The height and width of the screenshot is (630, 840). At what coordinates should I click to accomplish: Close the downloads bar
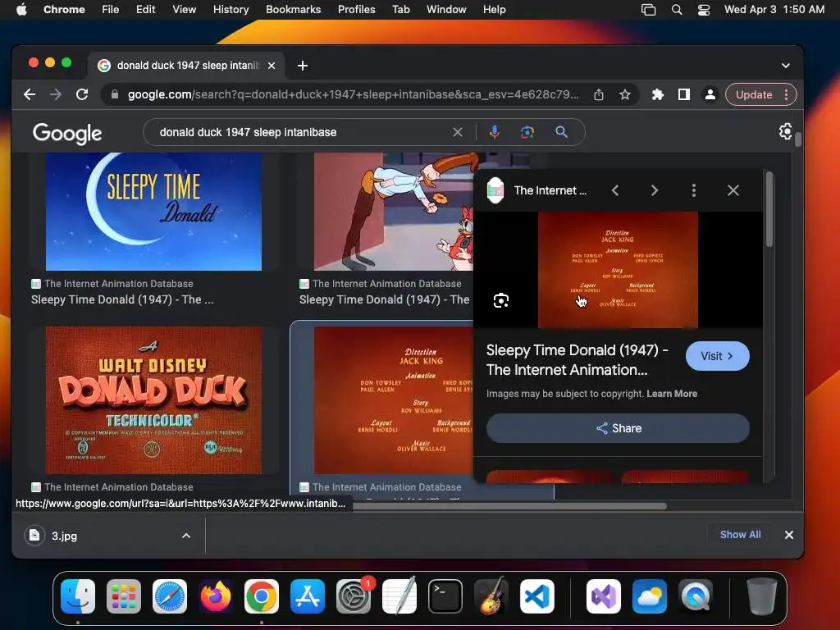788,535
